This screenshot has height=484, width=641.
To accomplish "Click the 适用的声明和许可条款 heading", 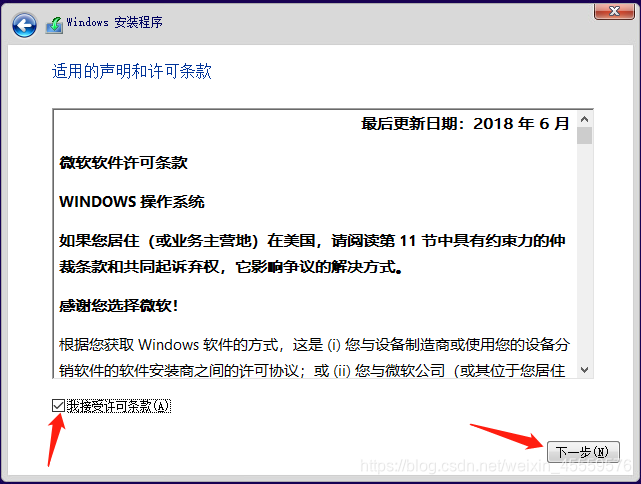I will pyautogui.click(x=132, y=71).
